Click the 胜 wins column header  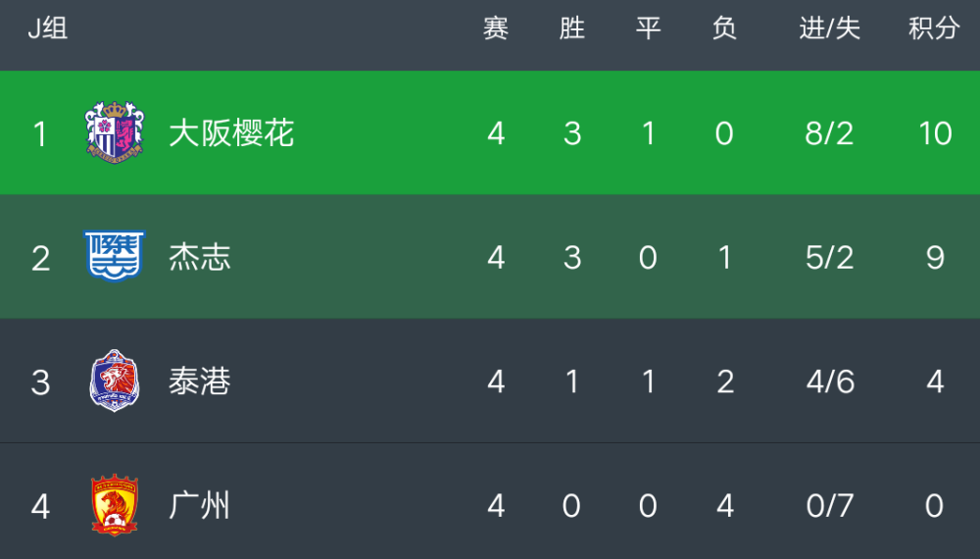pos(572,28)
